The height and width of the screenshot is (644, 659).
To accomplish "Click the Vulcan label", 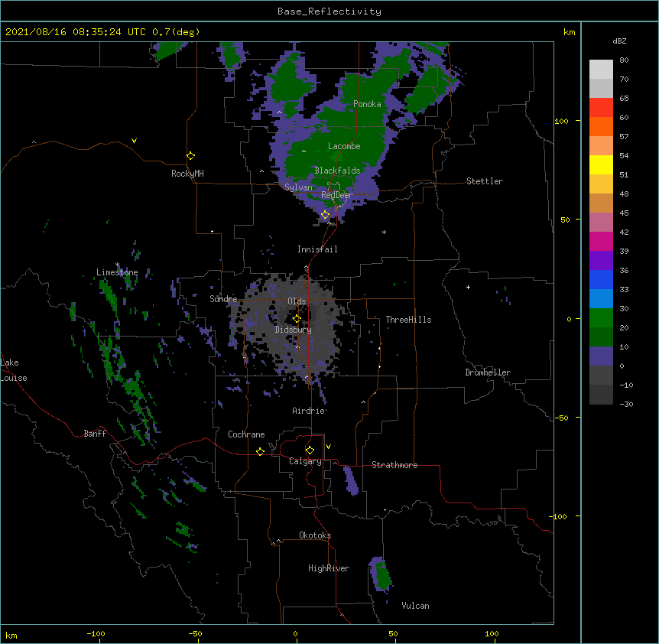I will [x=416, y=606].
